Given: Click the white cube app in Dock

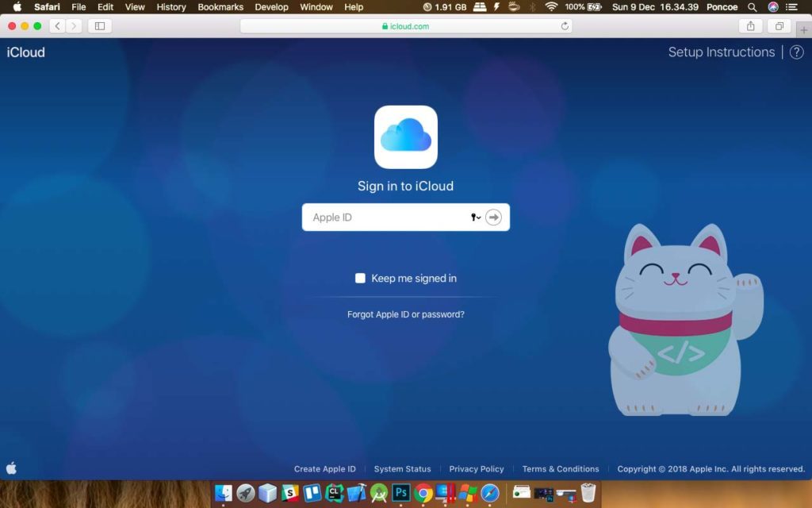Looking at the screenshot, I should coord(268,493).
